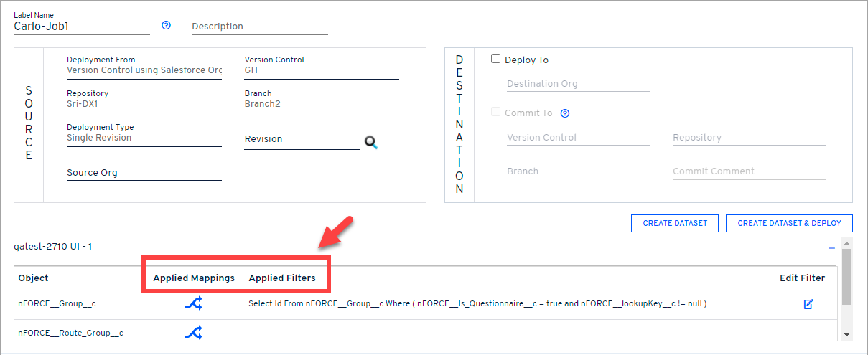Open the Revision search magnifier

click(370, 142)
